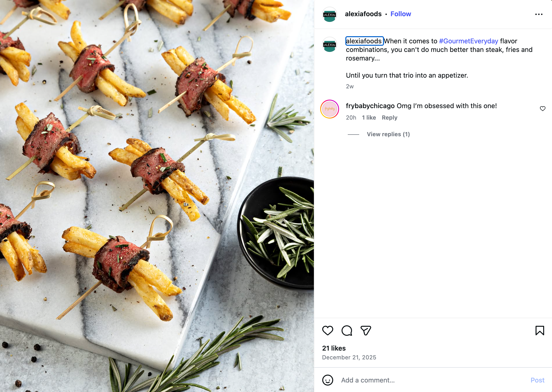The width and height of the screenshot is (552, 392).
Task: Open the #GourmetEveryday hashtag
Action: 468,41
